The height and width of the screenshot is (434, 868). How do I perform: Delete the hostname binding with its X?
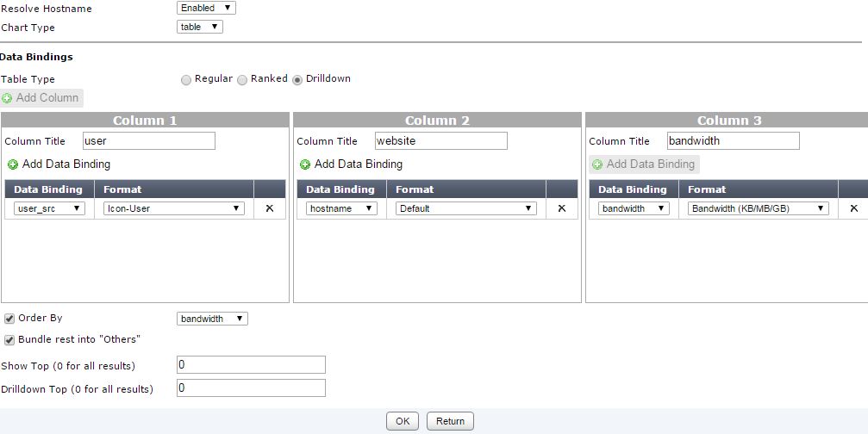click(562, 208)
